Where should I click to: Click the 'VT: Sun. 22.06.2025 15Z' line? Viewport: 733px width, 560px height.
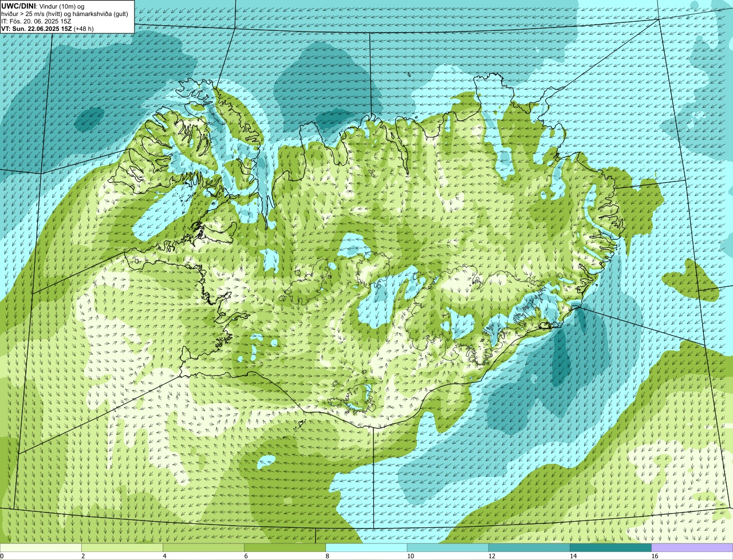coord(37,29)
